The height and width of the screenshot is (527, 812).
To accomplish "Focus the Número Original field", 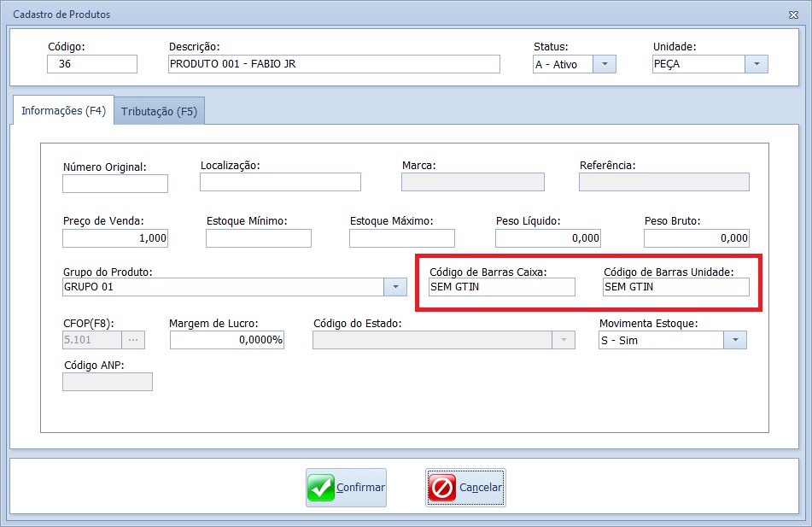I will click(115, 184).
